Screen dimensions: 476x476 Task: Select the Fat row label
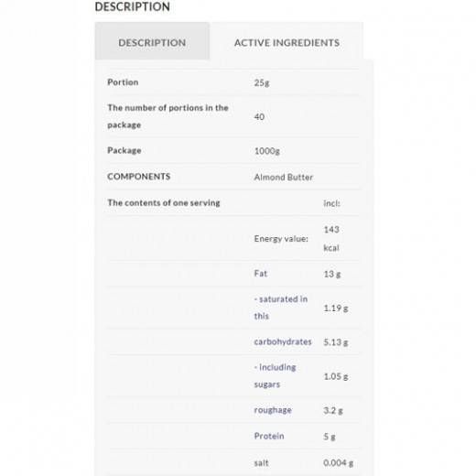[261, 274]
